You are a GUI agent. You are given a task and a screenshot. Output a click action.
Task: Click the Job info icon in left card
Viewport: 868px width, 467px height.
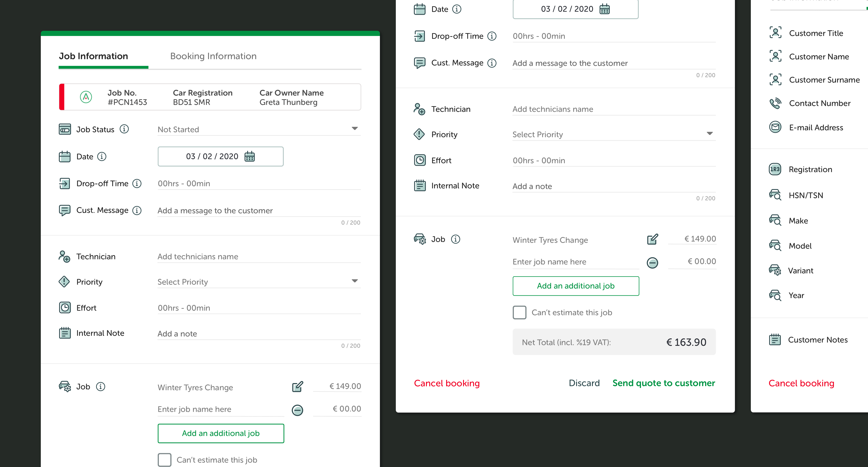(x=100, y=386)
